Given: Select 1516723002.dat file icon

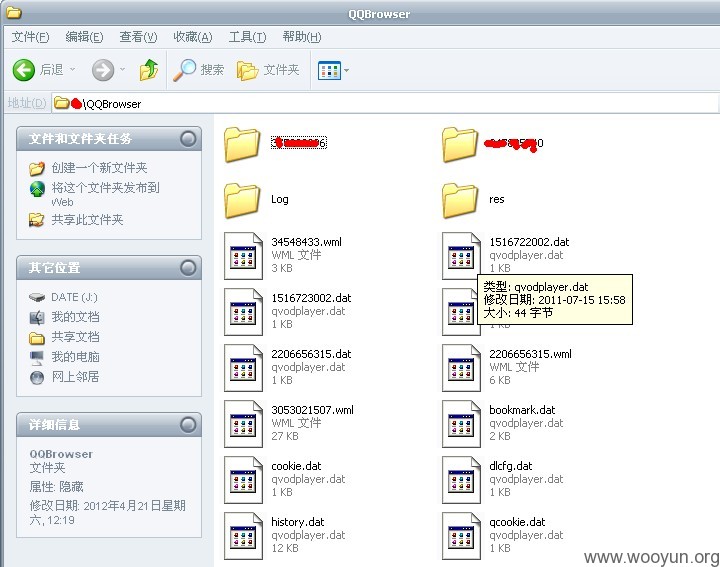Looking at the screenshot, I should 243,312.
